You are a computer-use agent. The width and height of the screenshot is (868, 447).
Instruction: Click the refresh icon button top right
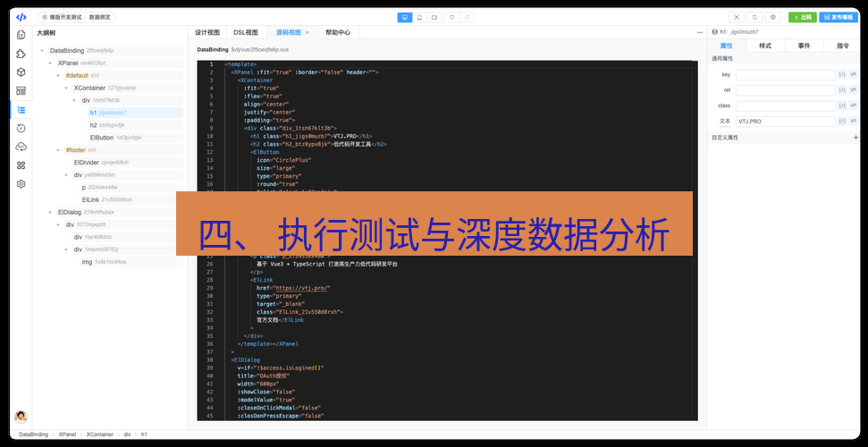click(754, 17)
